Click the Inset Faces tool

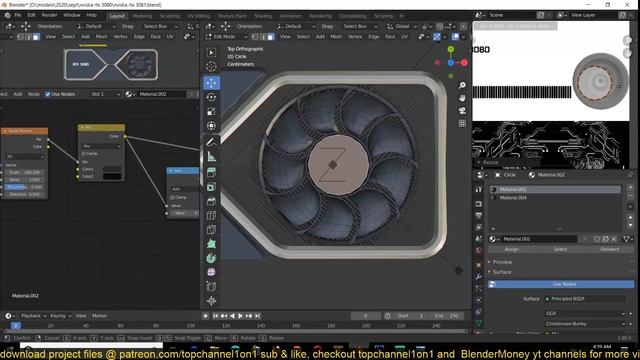tap(211, 187)
